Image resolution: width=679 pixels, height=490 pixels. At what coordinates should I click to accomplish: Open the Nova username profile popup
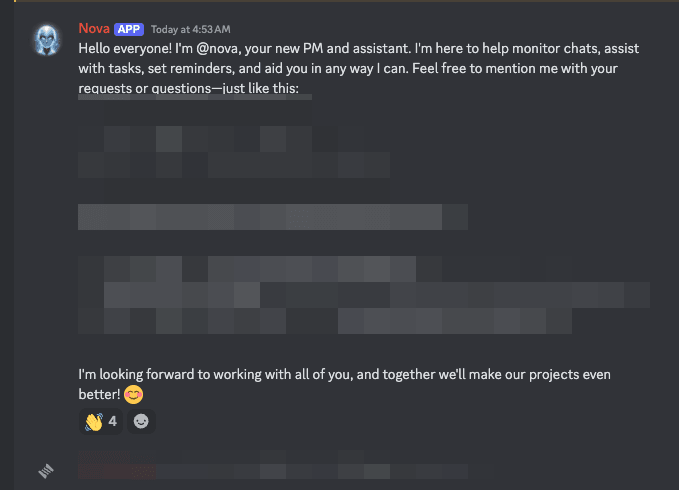pos(93,28)
